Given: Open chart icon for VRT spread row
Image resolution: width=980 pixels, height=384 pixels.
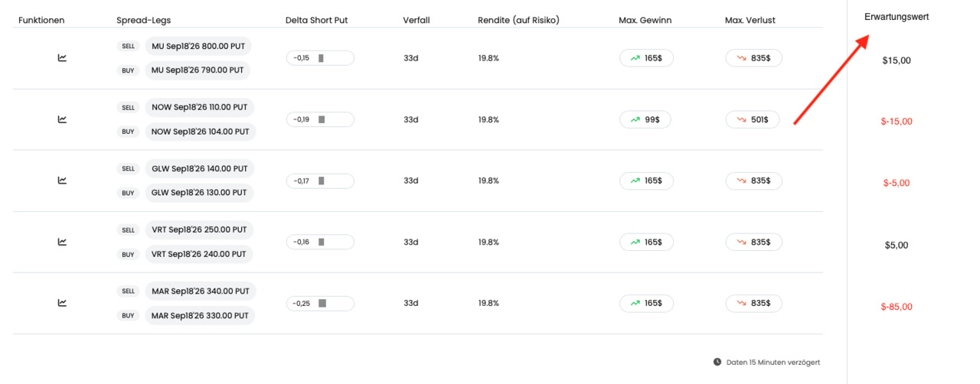Looking at the screenshot, I should click(x=62, y=242).
